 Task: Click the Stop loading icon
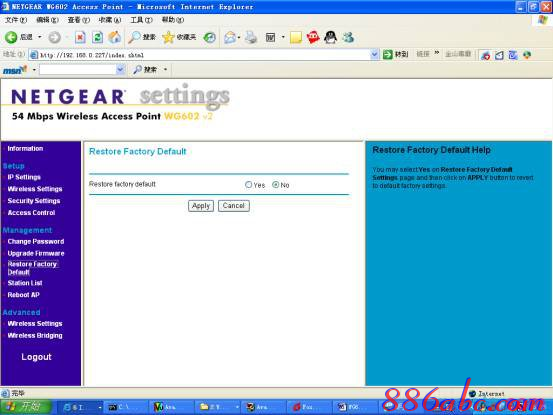coord(80,37)
